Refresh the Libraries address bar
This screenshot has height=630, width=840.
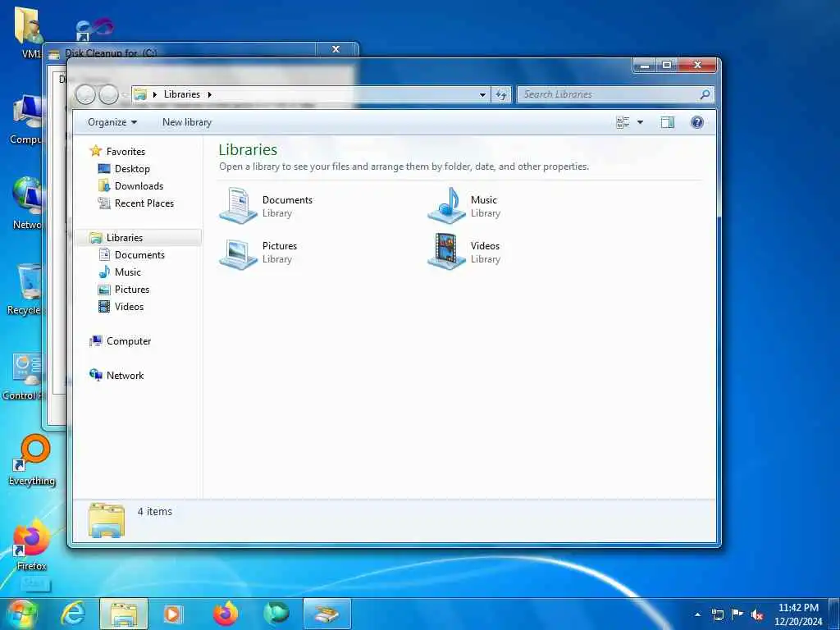coord(501,95)
